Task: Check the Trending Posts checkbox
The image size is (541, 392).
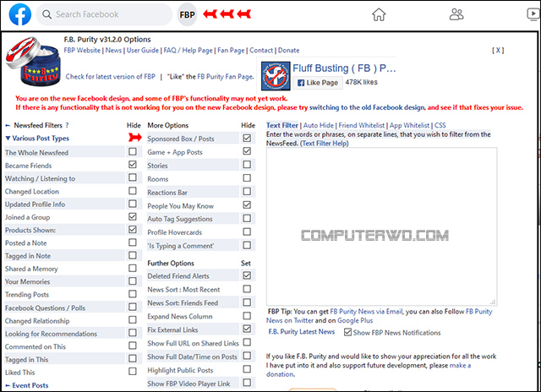Action: (133, 294)
